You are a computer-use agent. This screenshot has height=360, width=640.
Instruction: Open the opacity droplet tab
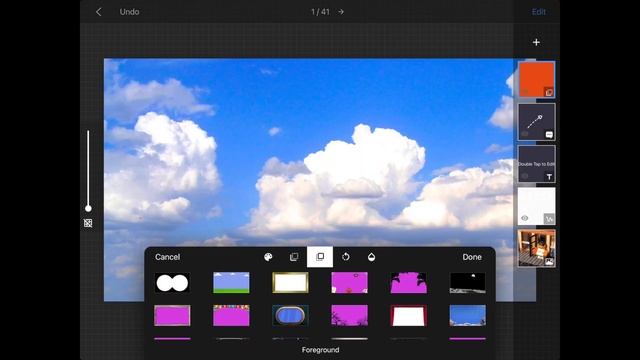pos(371,257)
